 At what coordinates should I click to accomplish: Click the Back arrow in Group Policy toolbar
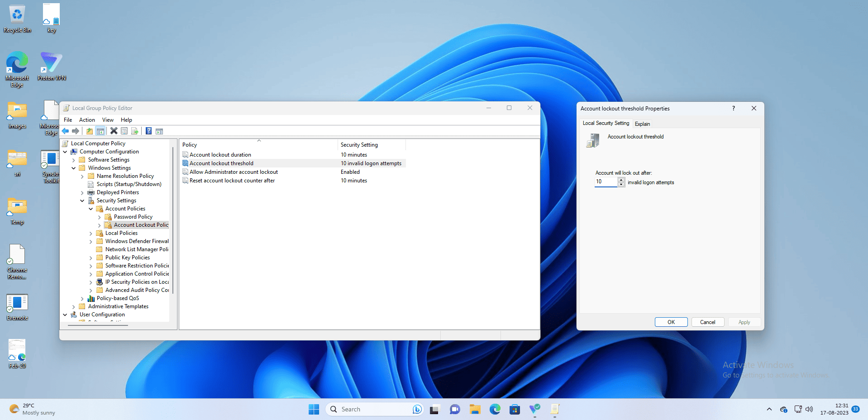(66, 131)
